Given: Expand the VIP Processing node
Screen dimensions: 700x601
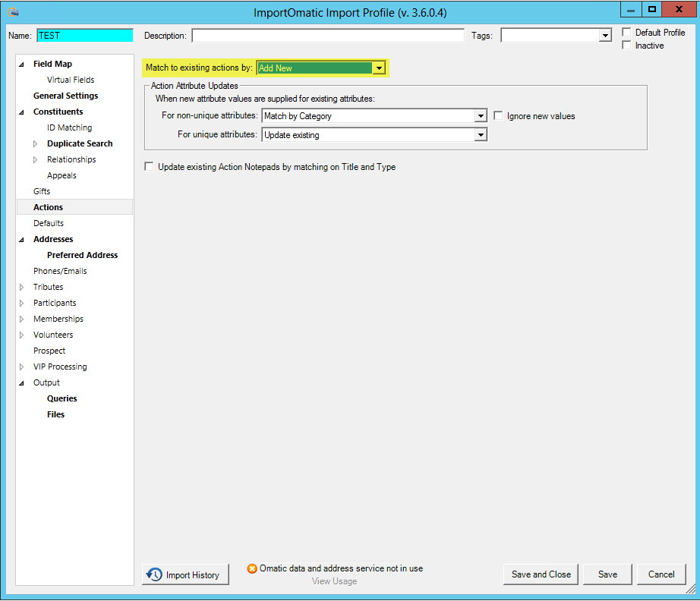Looking at the screenshot, I should [x=21, y=367].
